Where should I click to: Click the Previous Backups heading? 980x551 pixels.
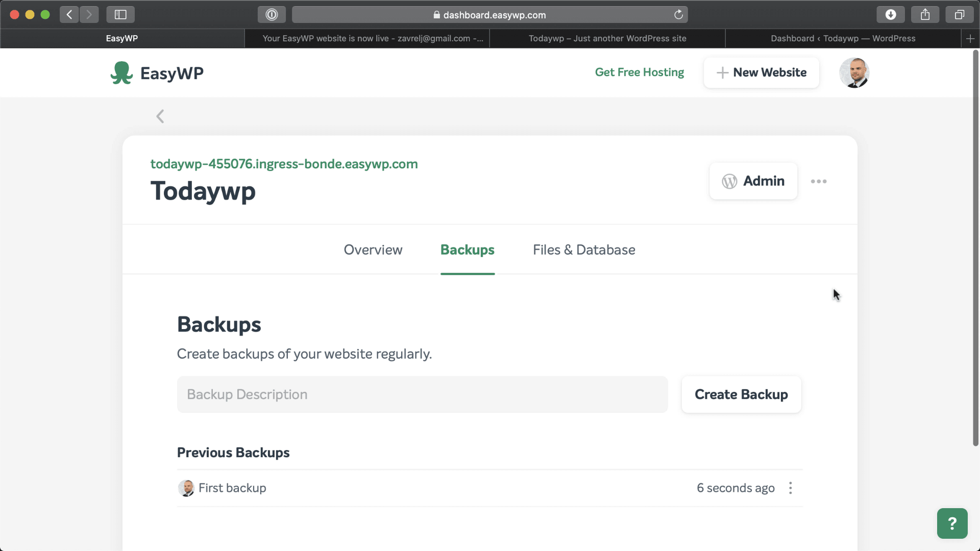[x=233, y=453]
